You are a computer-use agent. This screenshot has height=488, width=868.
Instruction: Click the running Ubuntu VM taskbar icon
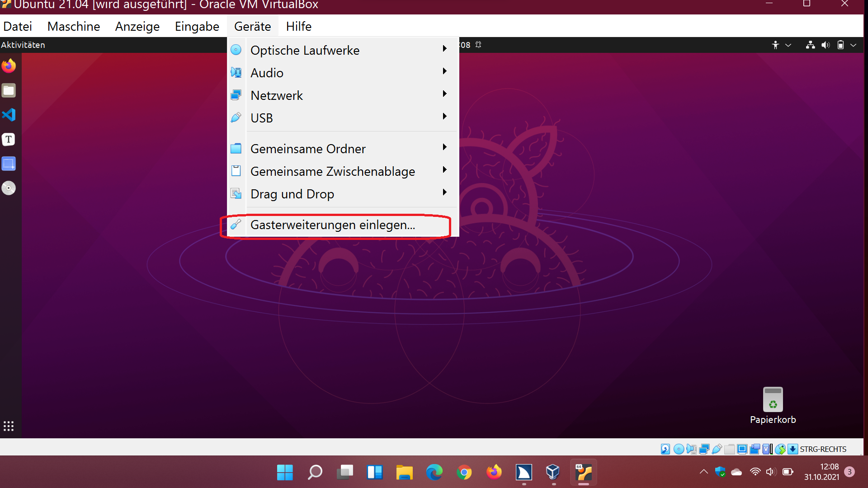[584, 473]
